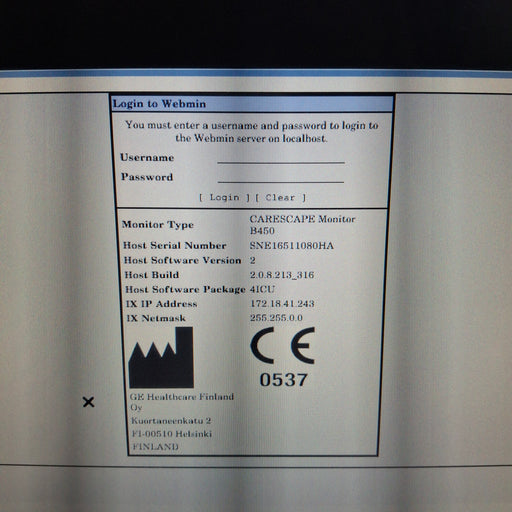Click the 'Password' label
The height and width of the screenshot is (512, 512).
147,177
